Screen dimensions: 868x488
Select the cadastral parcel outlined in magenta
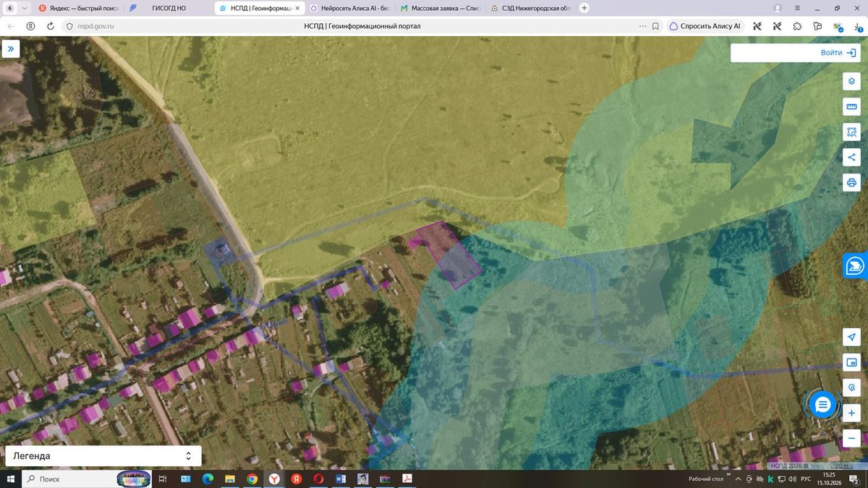[x=448, y=255]
